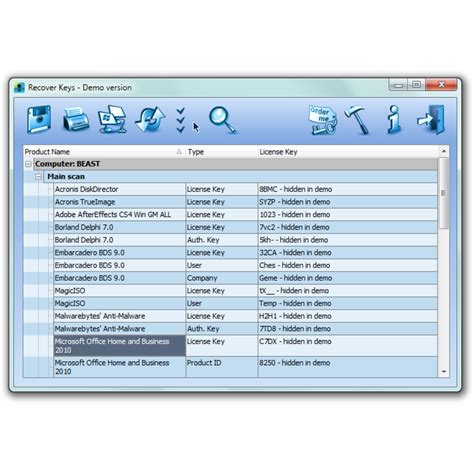Sort by the Product Name column header
Image resolution: width=474 pixels, height=474 pixels.
pos(104,152)
